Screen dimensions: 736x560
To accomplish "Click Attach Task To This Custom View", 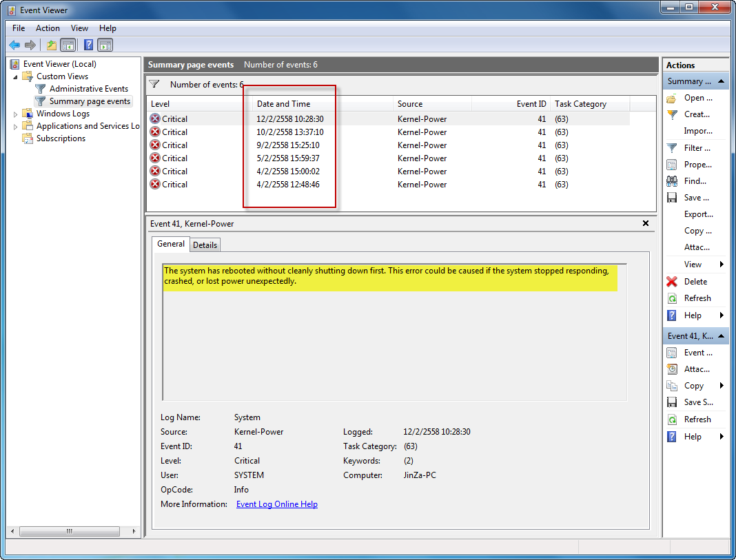I will click(697, 247).
